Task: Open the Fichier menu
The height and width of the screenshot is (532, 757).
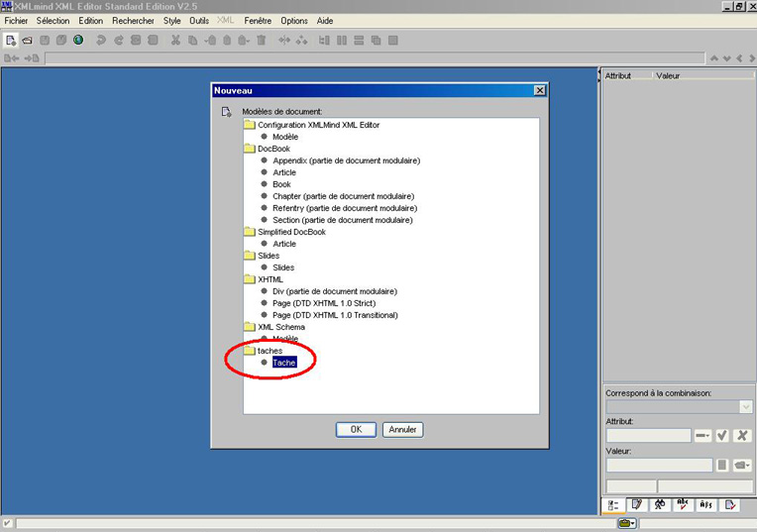Action: [16, 21]
